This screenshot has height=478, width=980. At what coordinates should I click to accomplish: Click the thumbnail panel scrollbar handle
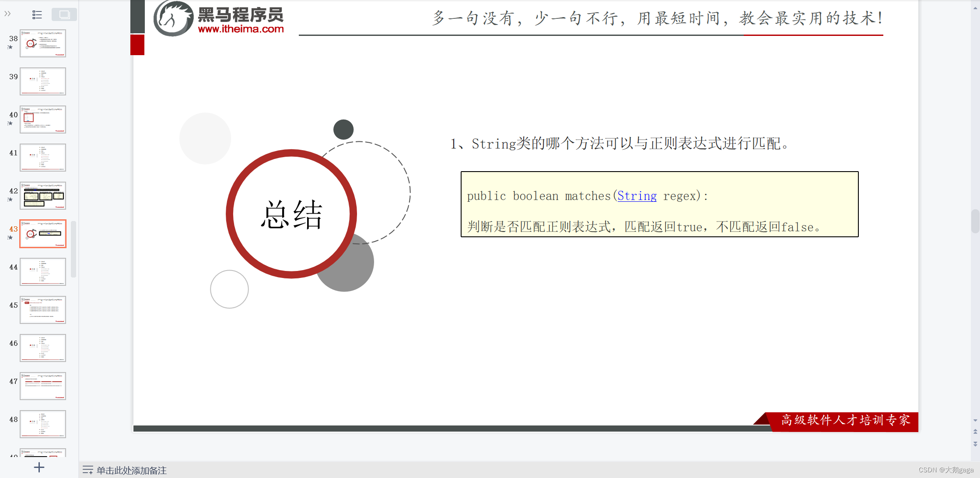[73, 249]
